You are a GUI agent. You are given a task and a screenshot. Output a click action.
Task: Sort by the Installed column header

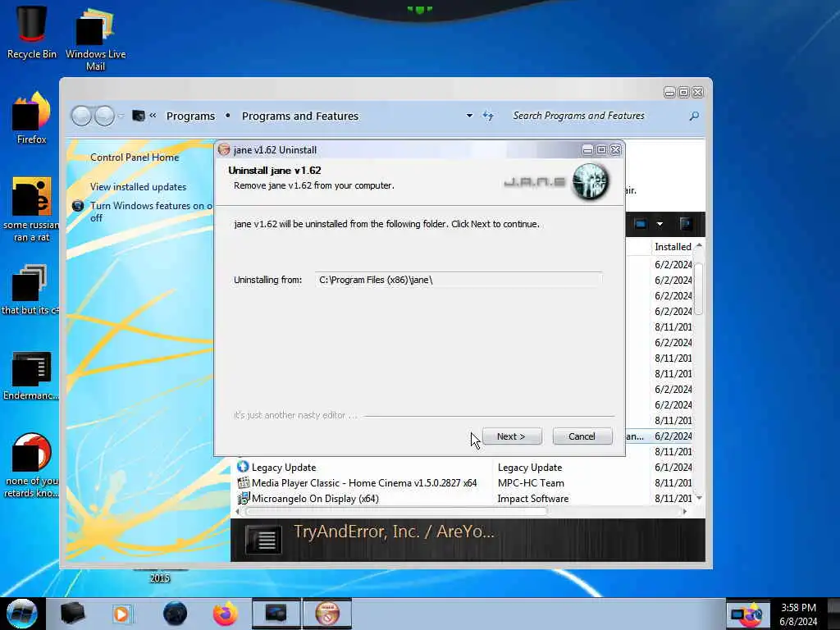click(673, 246)
